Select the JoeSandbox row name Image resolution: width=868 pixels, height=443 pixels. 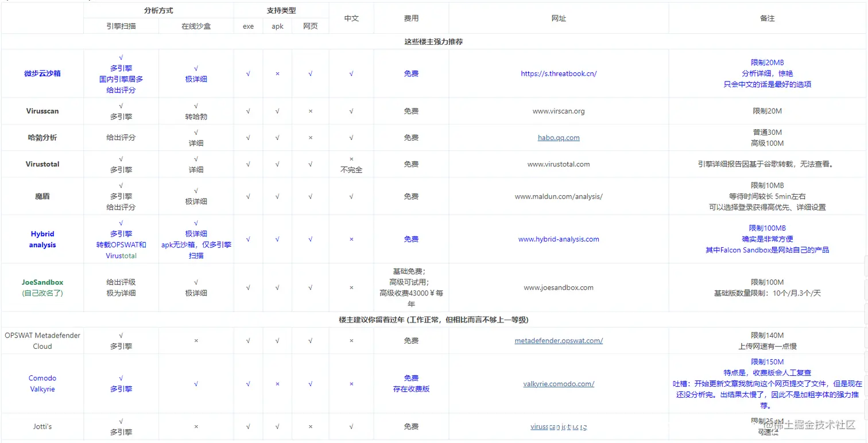[x=42, y=282]
